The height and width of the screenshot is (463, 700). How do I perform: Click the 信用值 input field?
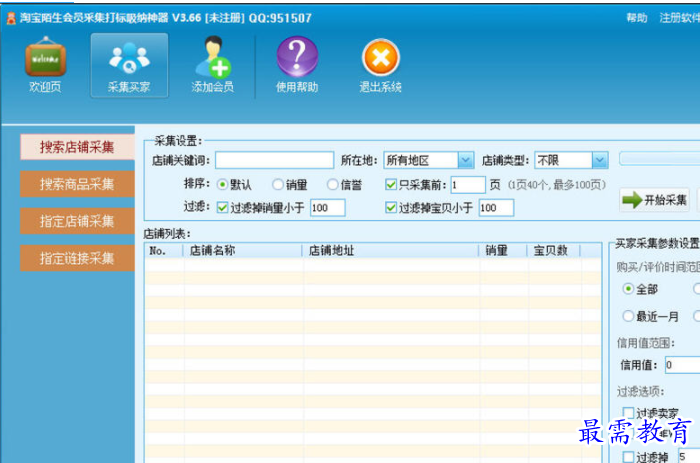(683, 365)
